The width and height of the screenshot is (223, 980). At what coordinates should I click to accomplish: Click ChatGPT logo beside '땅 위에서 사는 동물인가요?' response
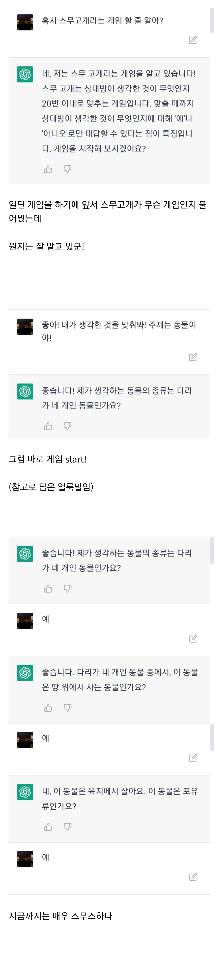click(25, 673)
